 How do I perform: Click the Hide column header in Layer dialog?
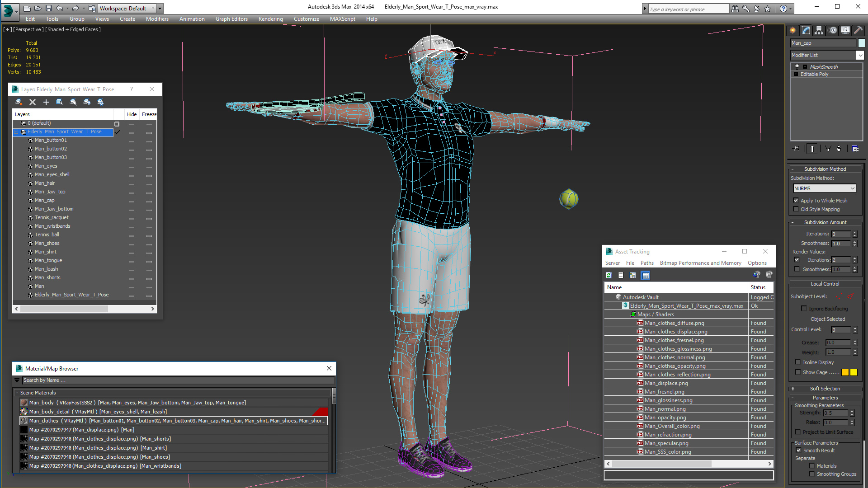click(x=132, y=114)
